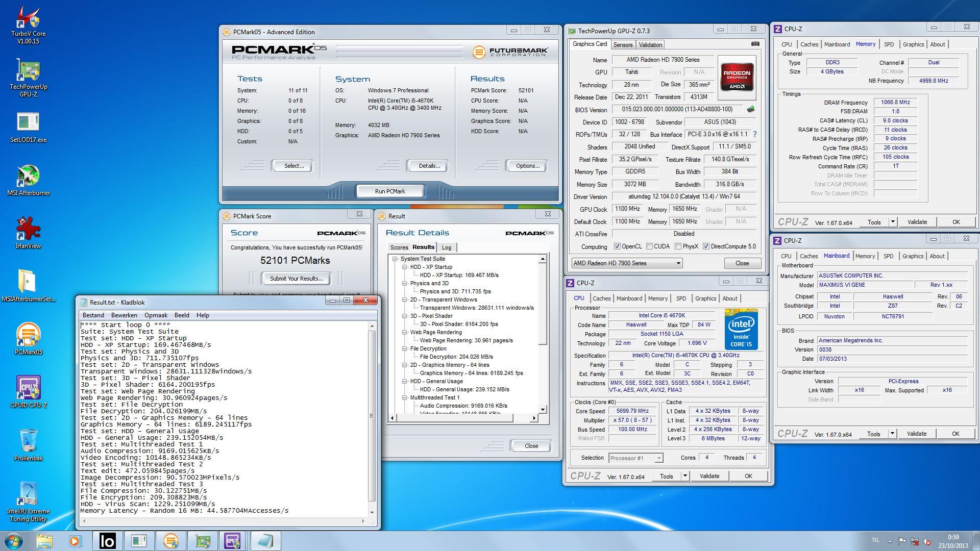Click Validate in CPU-Z Mainboard window
The width and height of the screenshot is (980, 551).
click(x=917, y=434)
